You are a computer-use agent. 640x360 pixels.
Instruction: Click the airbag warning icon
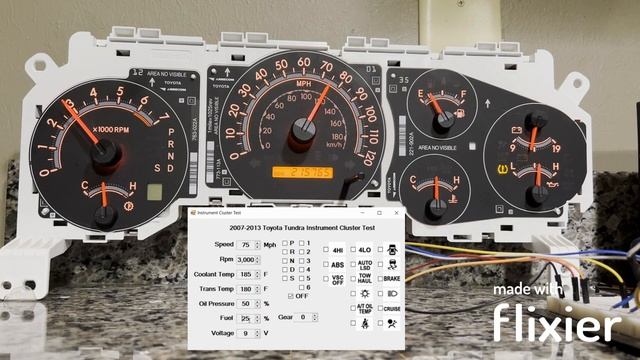pos(392,323)
